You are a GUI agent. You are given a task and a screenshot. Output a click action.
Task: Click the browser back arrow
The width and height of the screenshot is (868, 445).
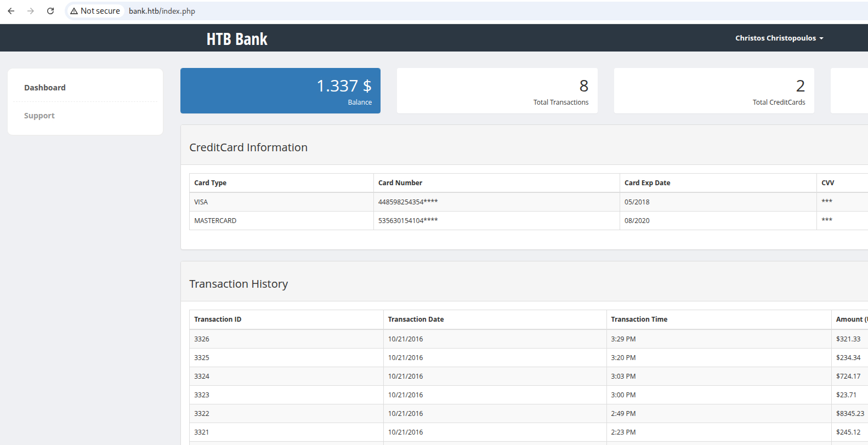11,11
